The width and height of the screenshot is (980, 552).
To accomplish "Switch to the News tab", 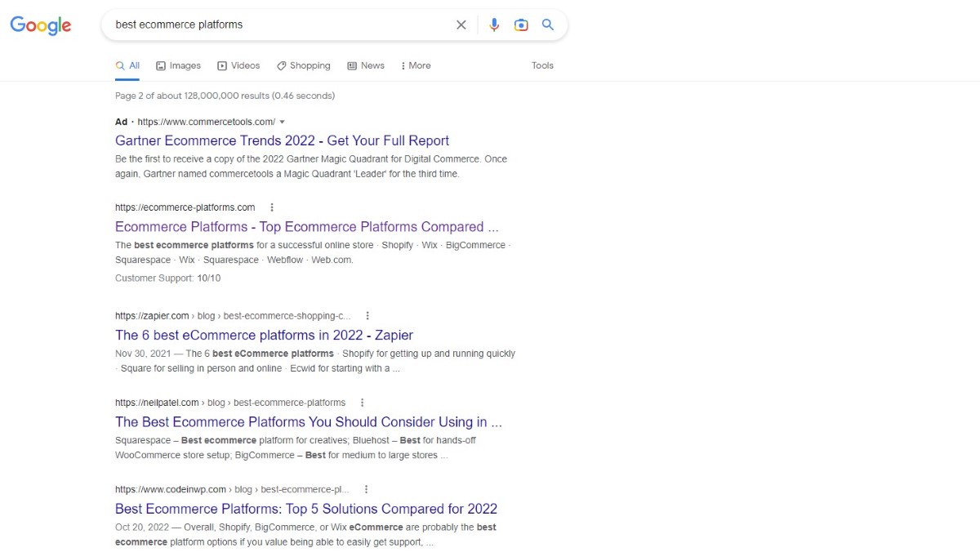I will pos(366,65).
